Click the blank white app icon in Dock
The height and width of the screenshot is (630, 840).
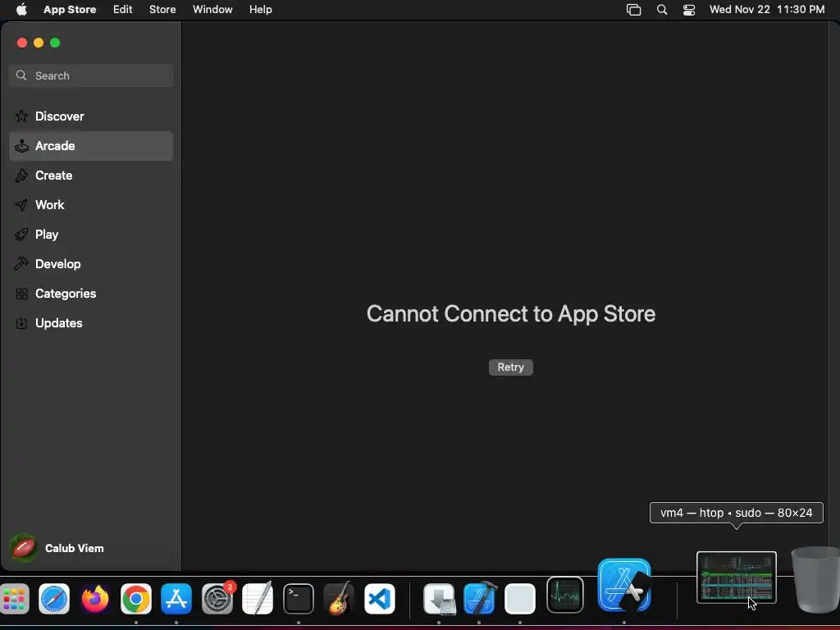[520, 599]
